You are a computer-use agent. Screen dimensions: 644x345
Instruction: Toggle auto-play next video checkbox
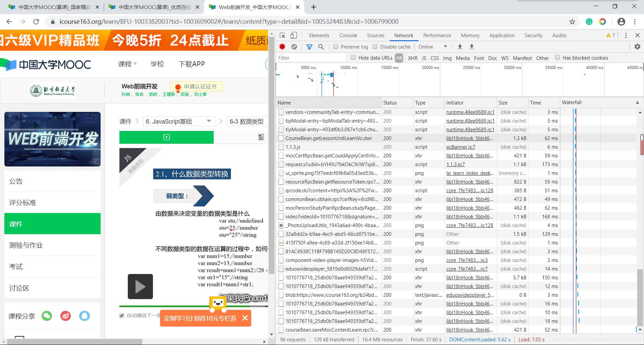tap(122, 316)
